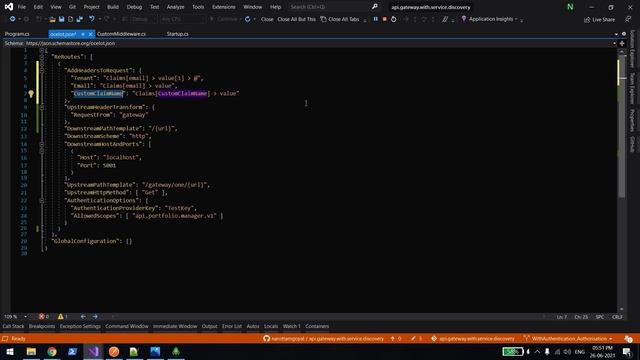Screen dimensions: 640x360
Task: Click the Windows Start button
Action: (x=10, y=351)
